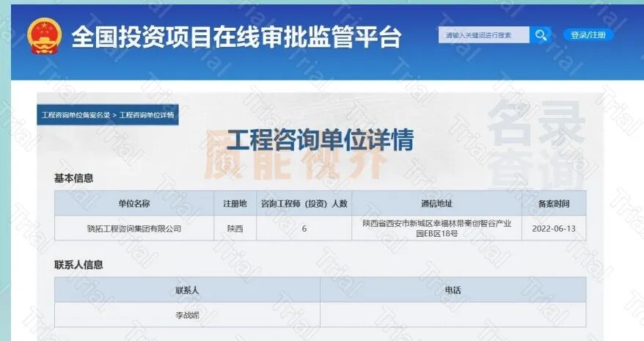The height and width of the screenshot is (341, 644).
Task: Click the 咨询工程师(投资)人数 column header
Action: 304,203
